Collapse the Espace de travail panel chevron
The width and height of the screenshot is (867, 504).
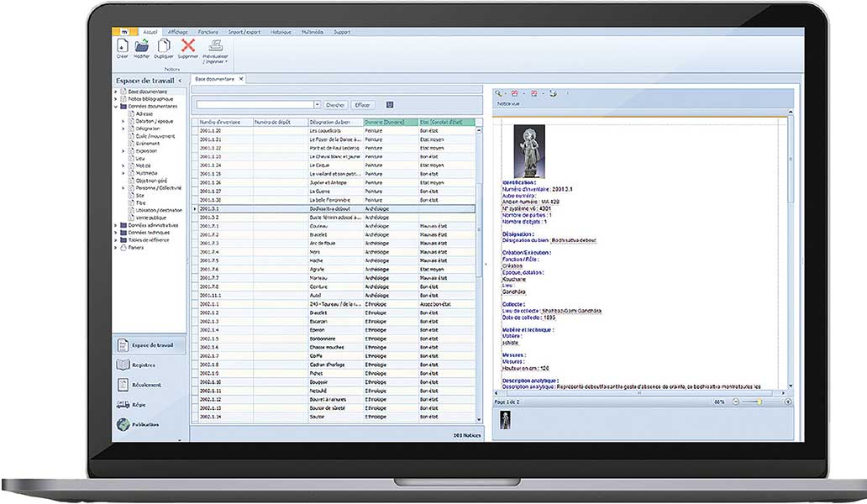pyautogui.click(x=180, y=81)
